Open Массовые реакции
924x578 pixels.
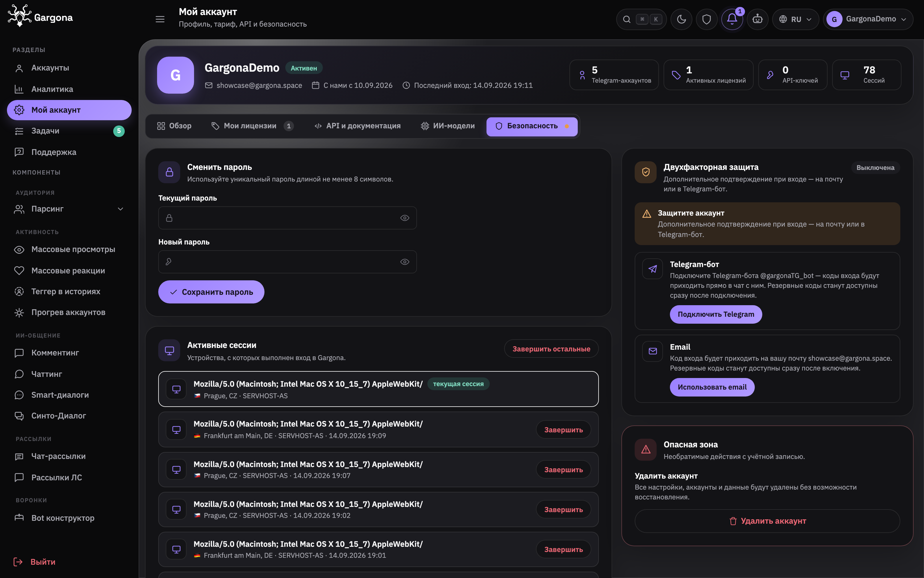pyautogui.click(x=69, y=271)
